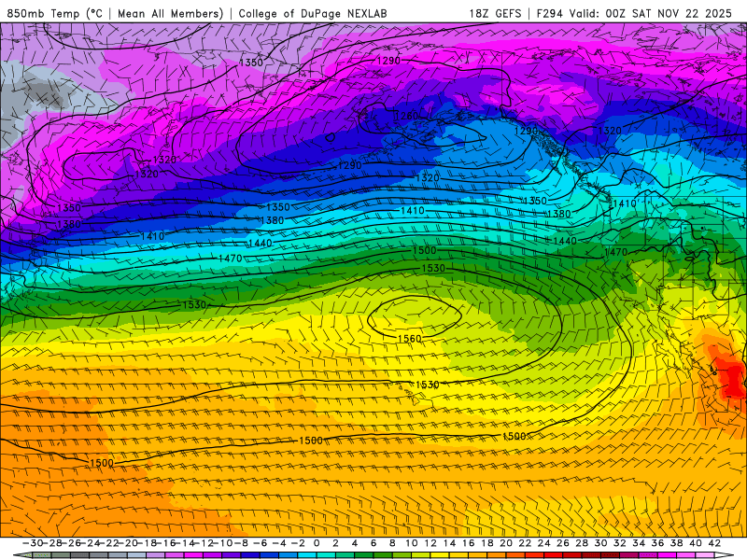Click the 40 value on the color scale
Screen dimensions: 747x560
coord(696,543)
